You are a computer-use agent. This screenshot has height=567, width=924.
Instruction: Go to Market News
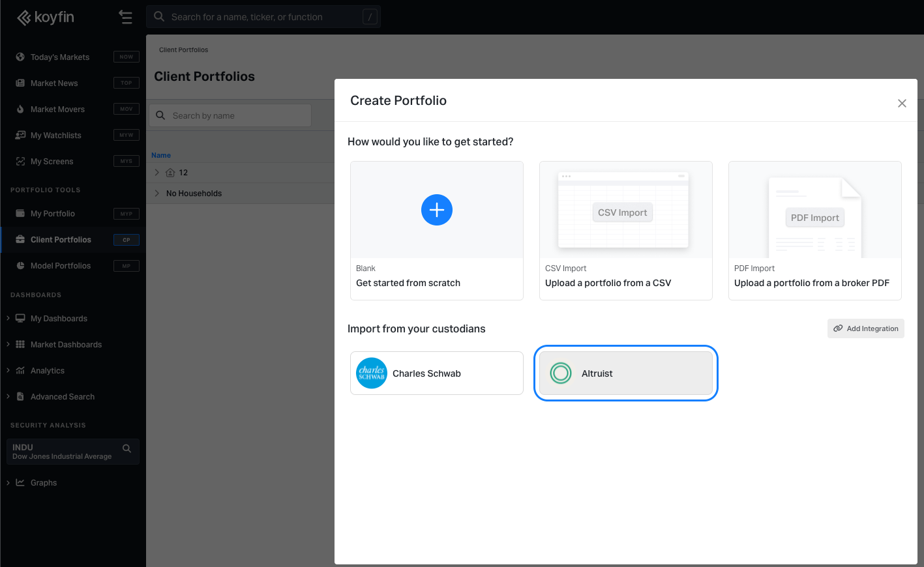point(54,83)
